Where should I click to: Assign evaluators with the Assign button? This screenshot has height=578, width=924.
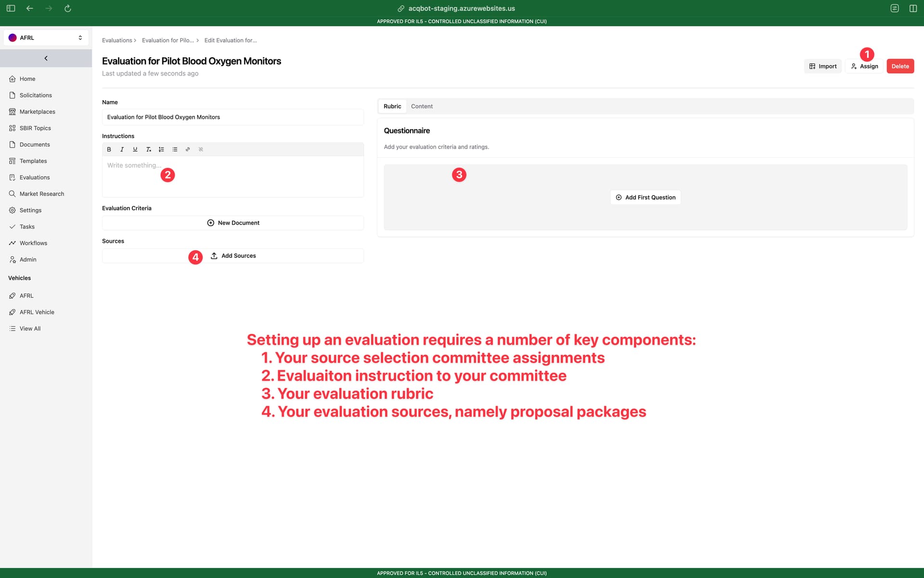tap(864, 66)
